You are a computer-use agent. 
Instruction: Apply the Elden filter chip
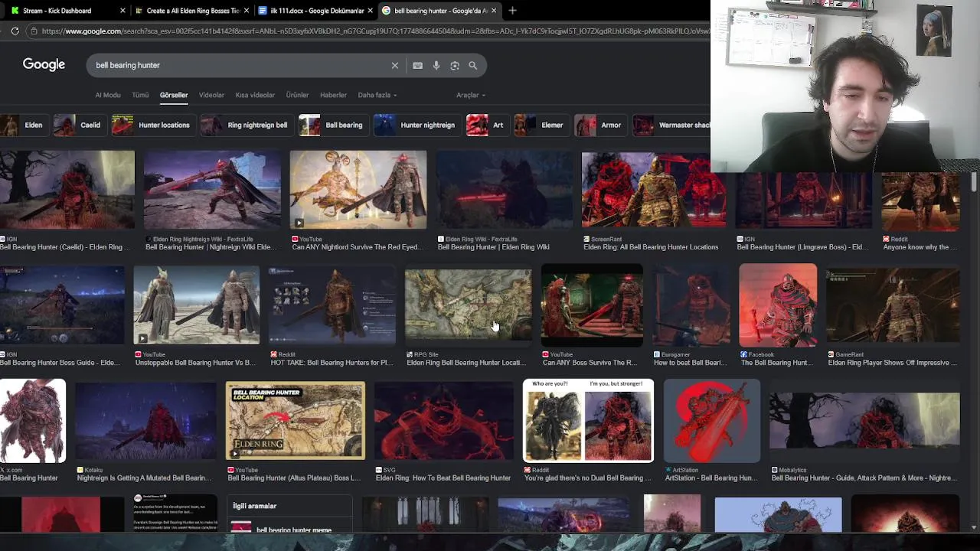coord(23,125)
